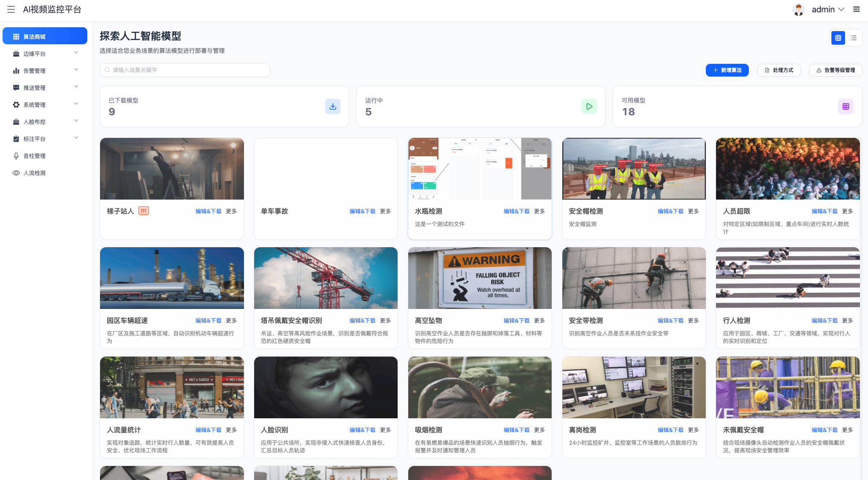Click 更多 on the 高空坠物 card
The height and width of the screenshot is (480, 868).
[539, 320]
